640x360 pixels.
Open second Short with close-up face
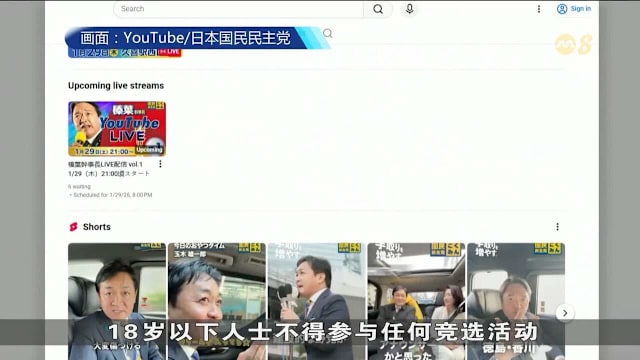[217, 301]
